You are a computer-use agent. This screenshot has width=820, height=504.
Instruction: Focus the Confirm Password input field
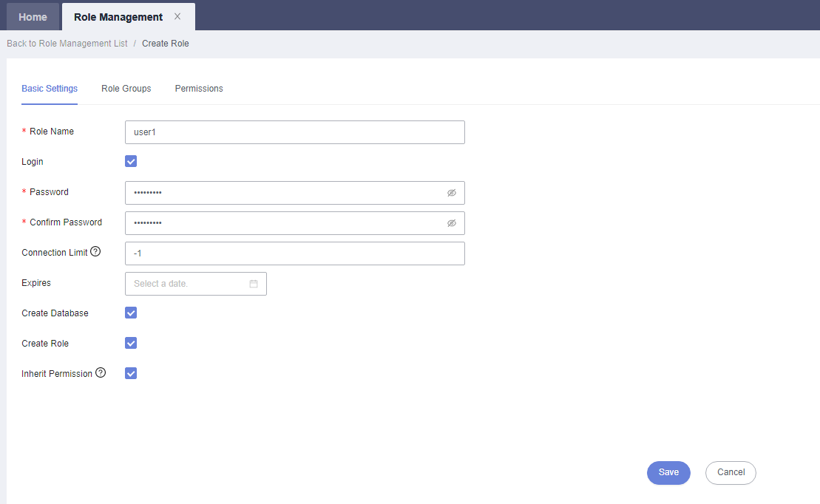[295, 223]
